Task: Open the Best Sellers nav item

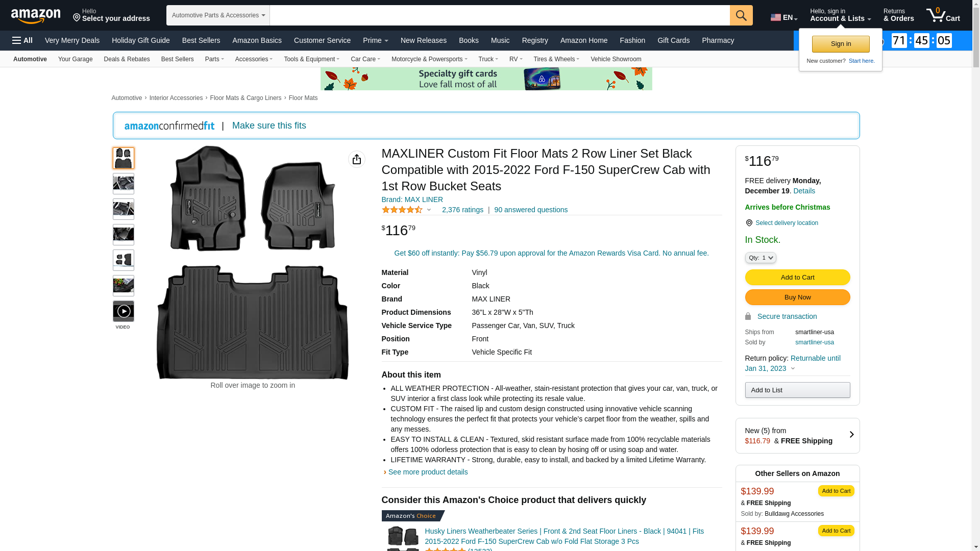Action: 201,40
